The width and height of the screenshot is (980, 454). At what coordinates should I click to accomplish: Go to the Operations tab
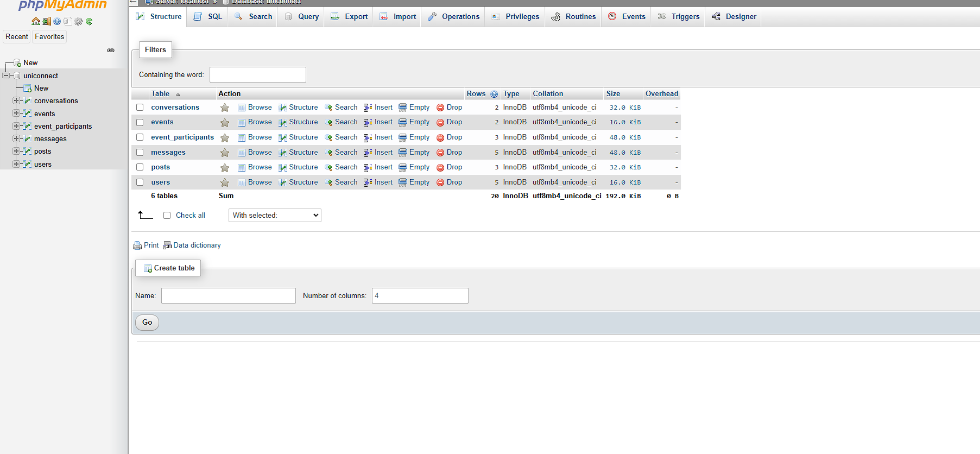(x=453, y=17)
